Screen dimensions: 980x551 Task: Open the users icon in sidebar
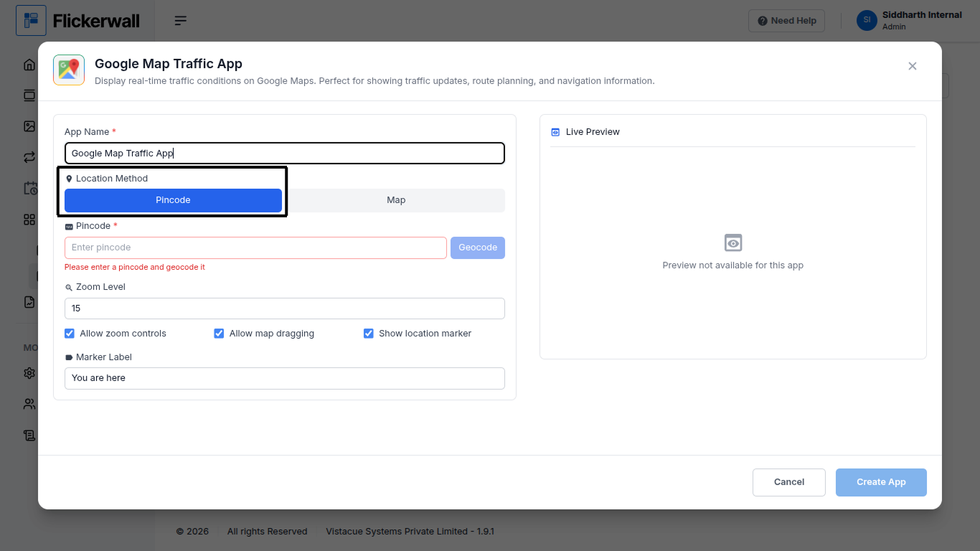[29, 404]
